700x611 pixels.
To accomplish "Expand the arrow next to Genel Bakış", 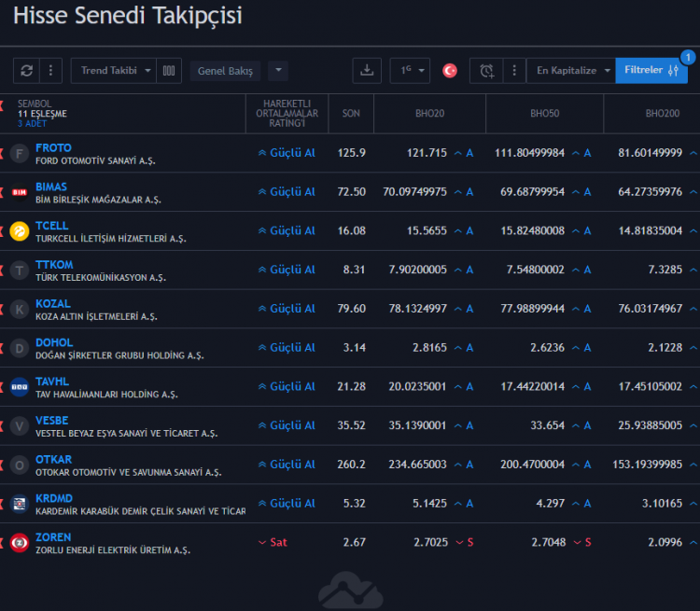I will [x=278, y=71].
